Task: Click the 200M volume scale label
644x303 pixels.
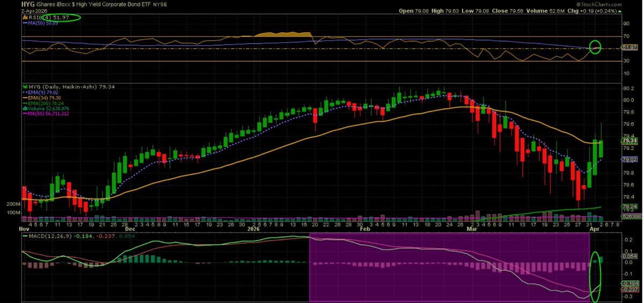Action: coord(13,204)
